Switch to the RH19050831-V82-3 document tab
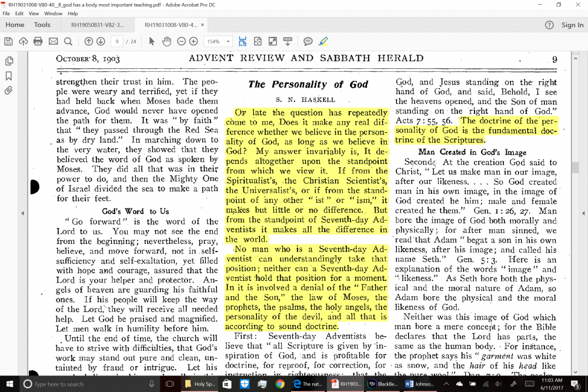Screen dimensions: 588x392 click(x=97, y=25)
